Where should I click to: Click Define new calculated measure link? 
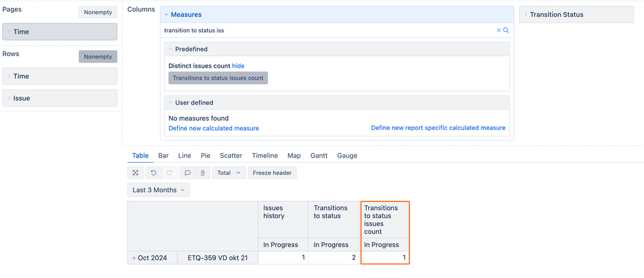coord(213,128)
